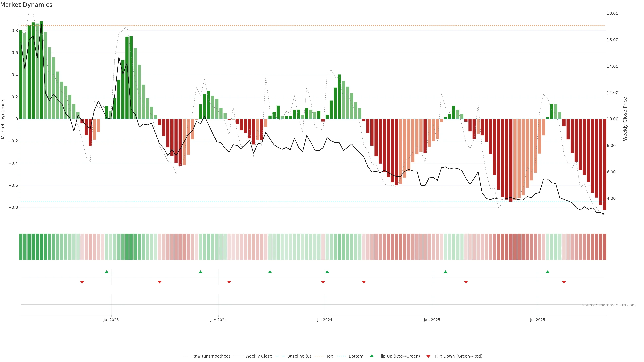Click the green flip-up triangle after Jul 2025
Image resolution: width=644 pixels, height=362 pixels.
(548, 272)
